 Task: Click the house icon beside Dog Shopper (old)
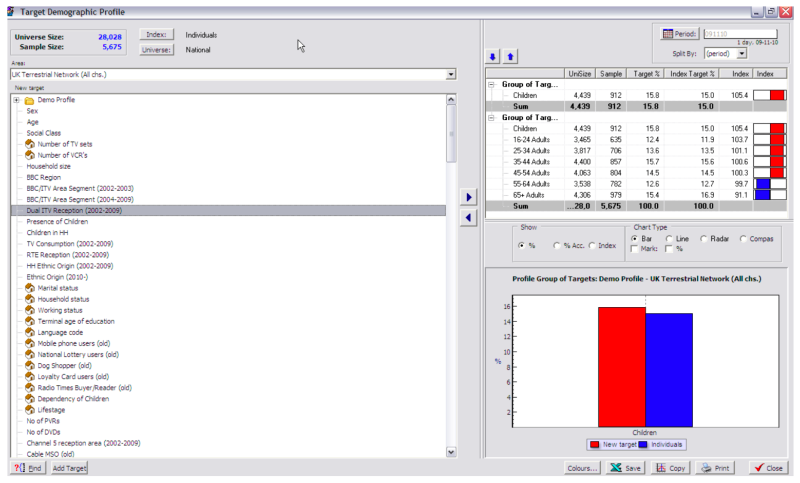pos(30,365)
